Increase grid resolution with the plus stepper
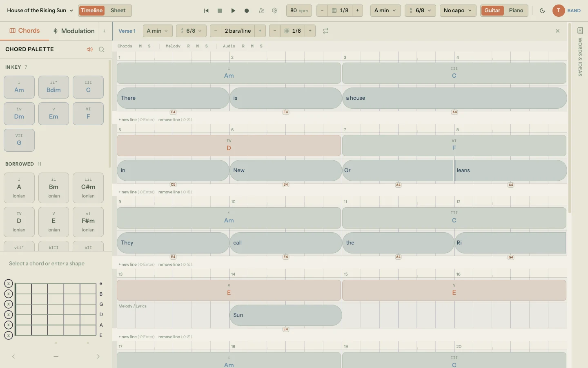 tap(358, 11)
